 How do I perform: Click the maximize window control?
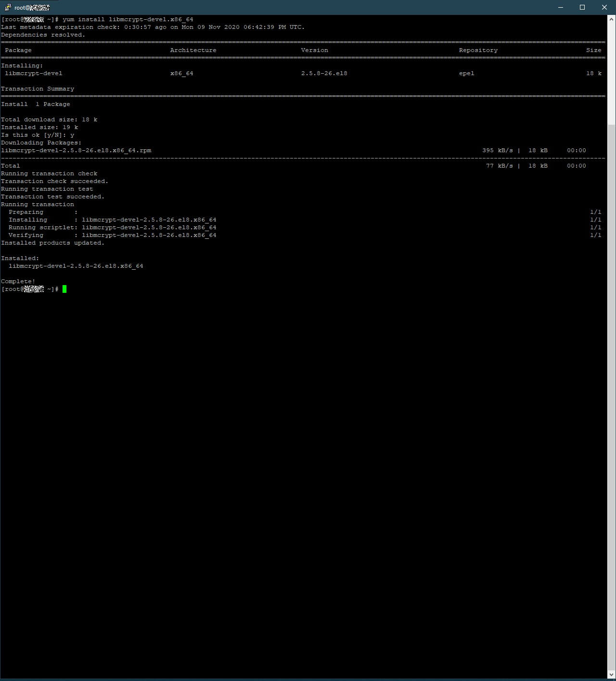point(582,7)
